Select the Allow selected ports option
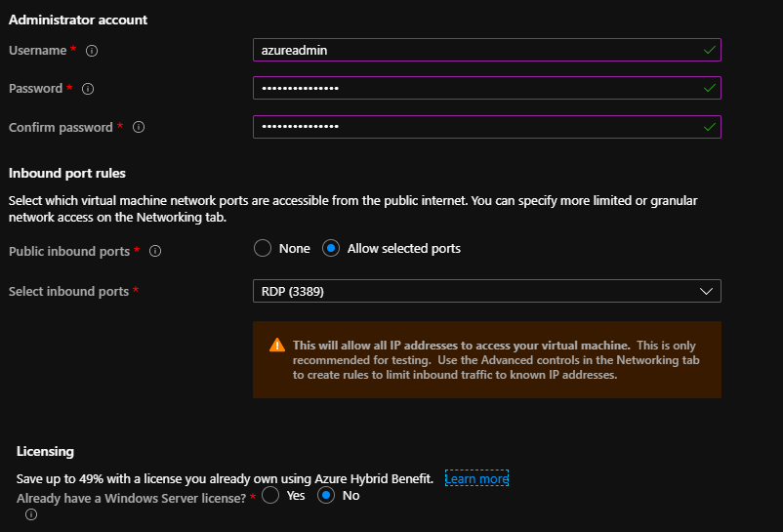Image resolution: width=783 pixels, height=532 pixels. (x=331, y=249)
